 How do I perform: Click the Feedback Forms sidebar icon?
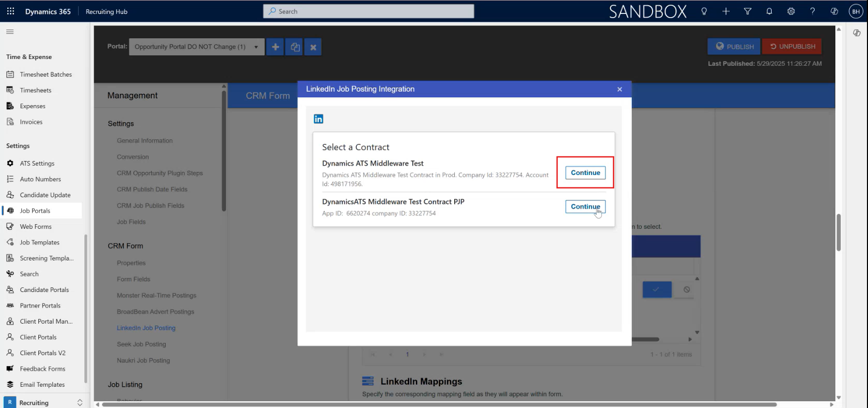click(10, 369)
